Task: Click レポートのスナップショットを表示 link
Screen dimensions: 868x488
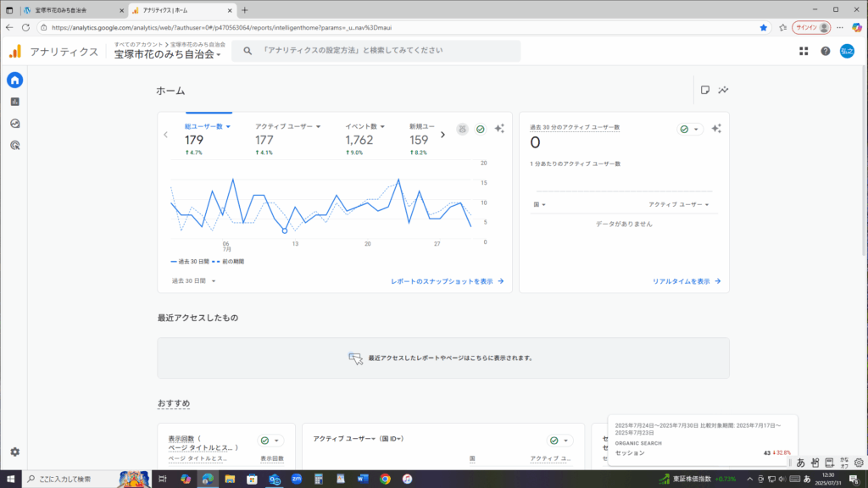Action: (448, 281)
